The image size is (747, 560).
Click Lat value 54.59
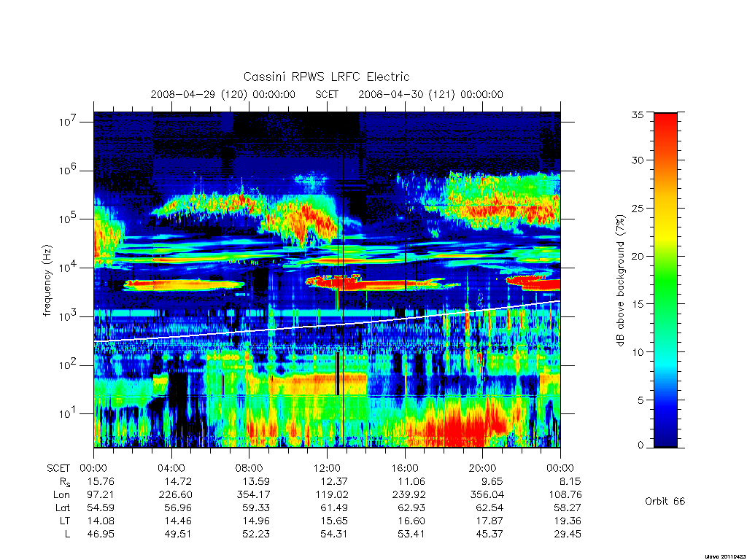click(101, 507)
